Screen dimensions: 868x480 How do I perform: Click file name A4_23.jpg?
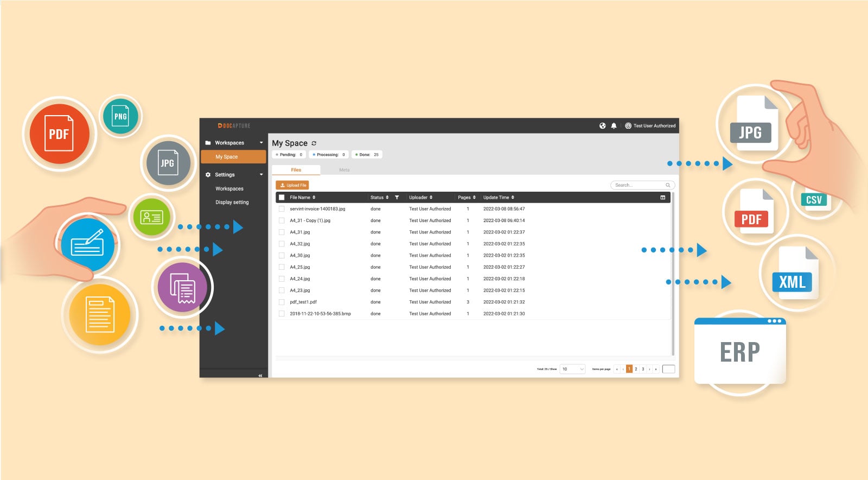300,290
